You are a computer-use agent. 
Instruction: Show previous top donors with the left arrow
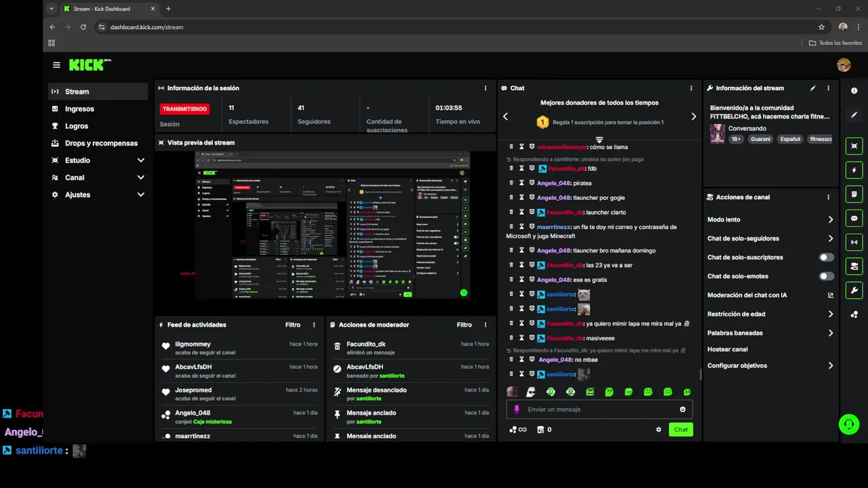505,117
